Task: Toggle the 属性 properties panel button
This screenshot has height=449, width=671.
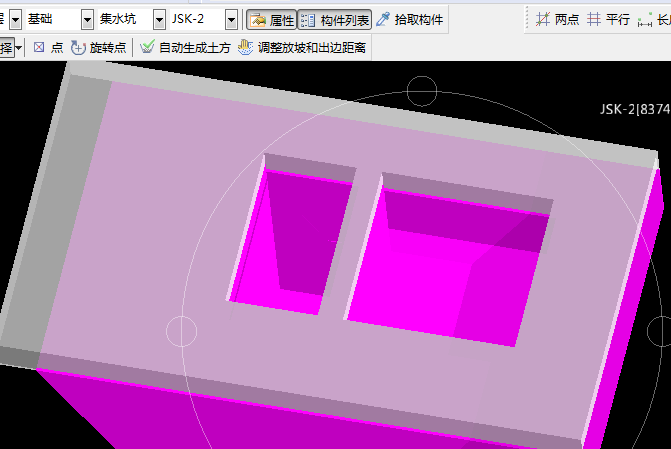Action: tap(271, 20)
